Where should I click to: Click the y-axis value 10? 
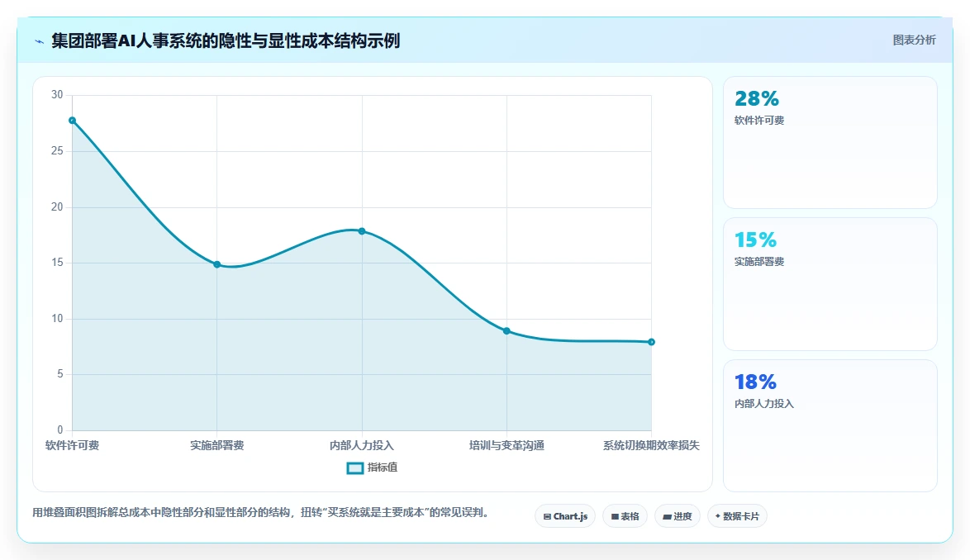point(57,318)
